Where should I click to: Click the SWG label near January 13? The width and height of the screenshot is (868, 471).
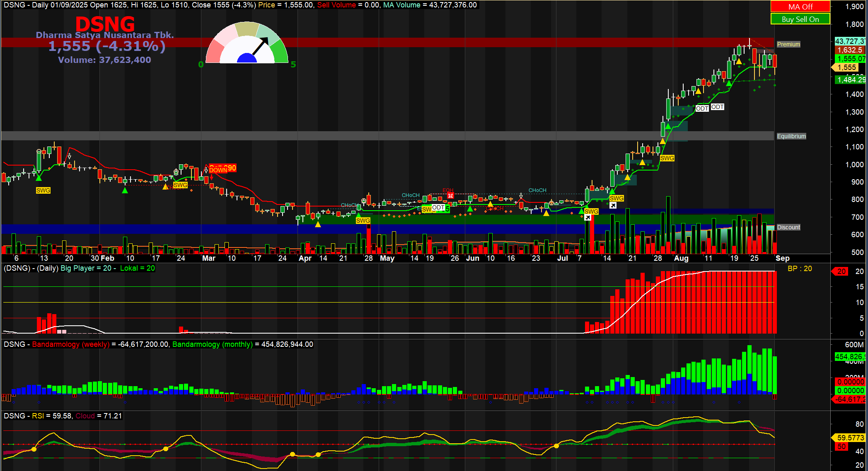pos(43,190)
